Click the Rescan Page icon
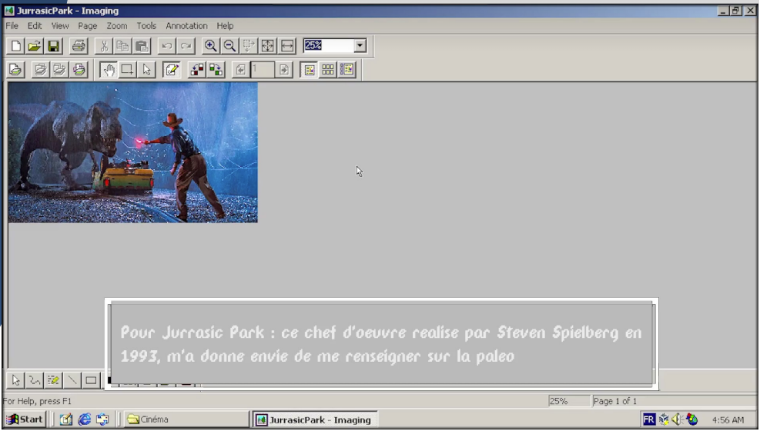759x431 pixels. [x=79, y=70]
